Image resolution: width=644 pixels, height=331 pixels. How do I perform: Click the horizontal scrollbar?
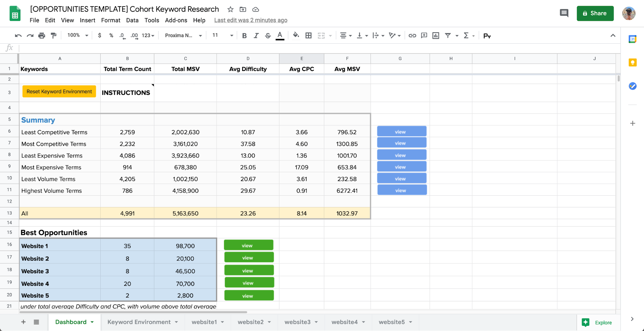[x=133, y=312]
